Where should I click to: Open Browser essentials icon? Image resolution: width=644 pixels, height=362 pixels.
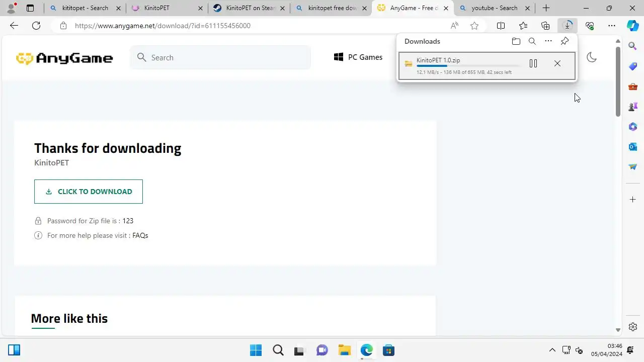point(590,26)
